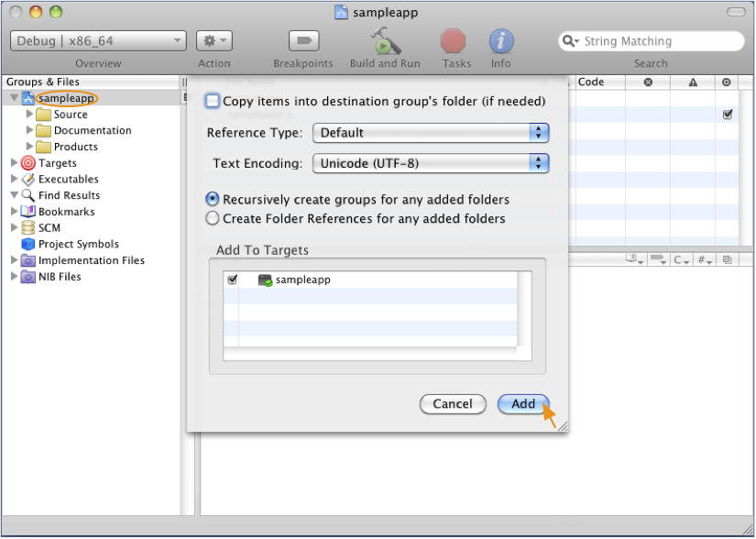Viewport: 756px width, 539px height.
Task: Click the Breakpoints toolbar button
Action: 303,41
